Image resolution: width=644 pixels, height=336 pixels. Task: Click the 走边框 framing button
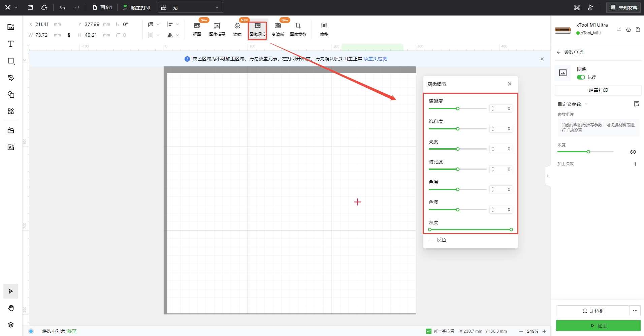[x=593, y=311]
